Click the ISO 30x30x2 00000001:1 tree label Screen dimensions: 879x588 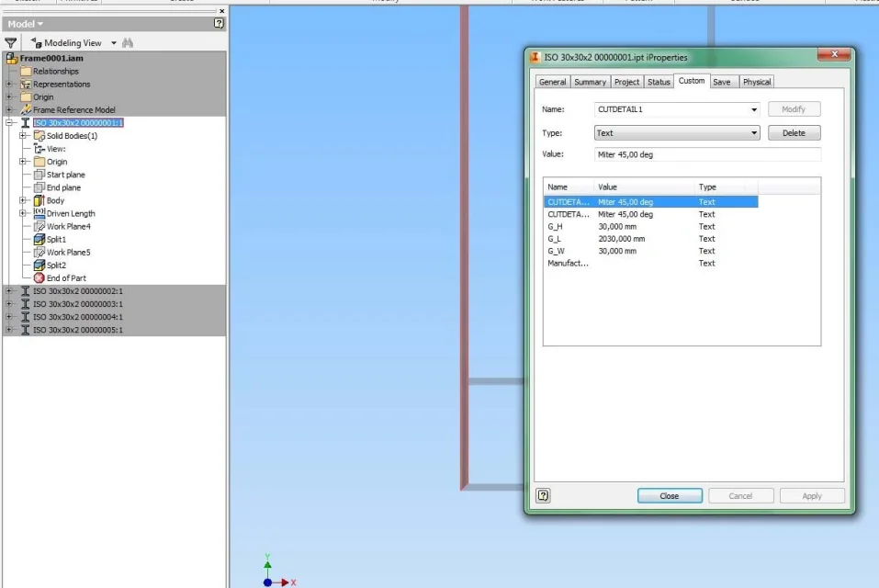[78, 123]
